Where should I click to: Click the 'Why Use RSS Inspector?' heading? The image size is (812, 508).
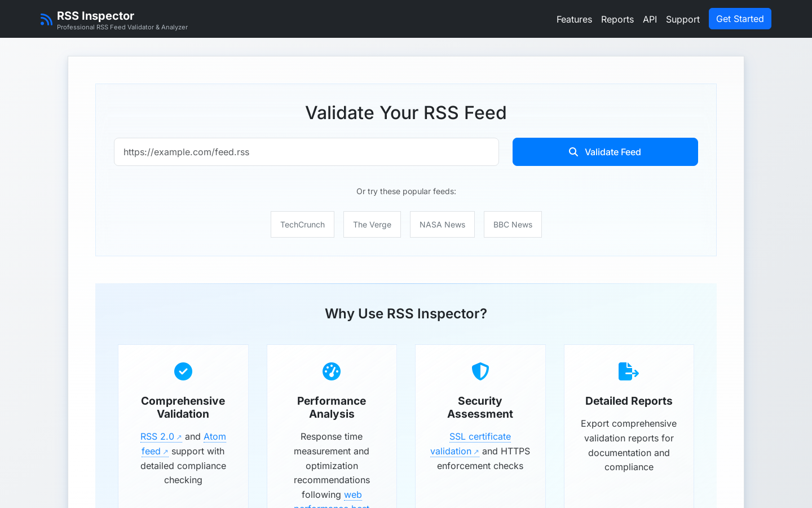[406, 313]
